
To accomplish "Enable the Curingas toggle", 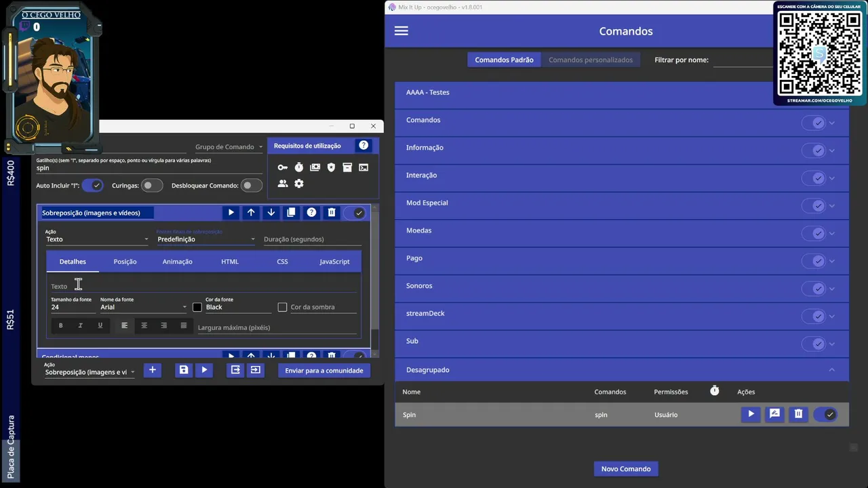I will (152, 186).
